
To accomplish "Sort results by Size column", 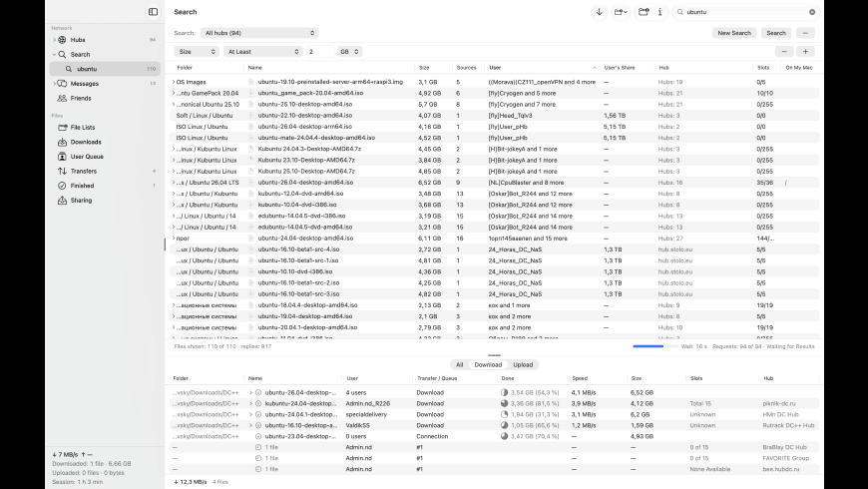I will (423, 68).
